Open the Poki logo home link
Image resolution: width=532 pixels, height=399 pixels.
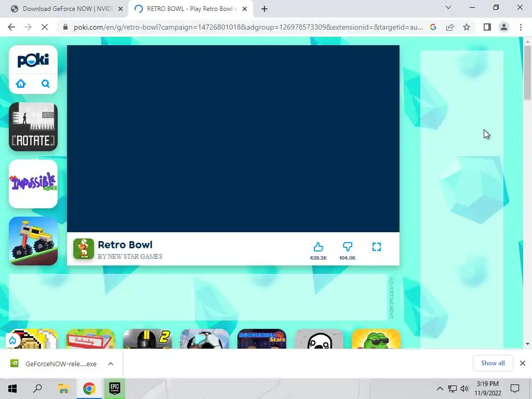[x=33, y=60]
